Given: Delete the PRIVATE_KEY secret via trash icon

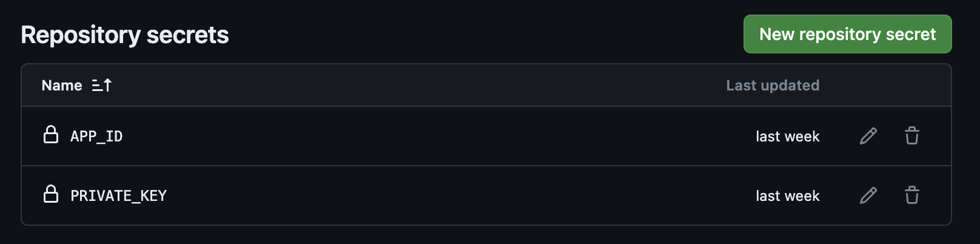Looking at the screenshot, I should [911, 195].
